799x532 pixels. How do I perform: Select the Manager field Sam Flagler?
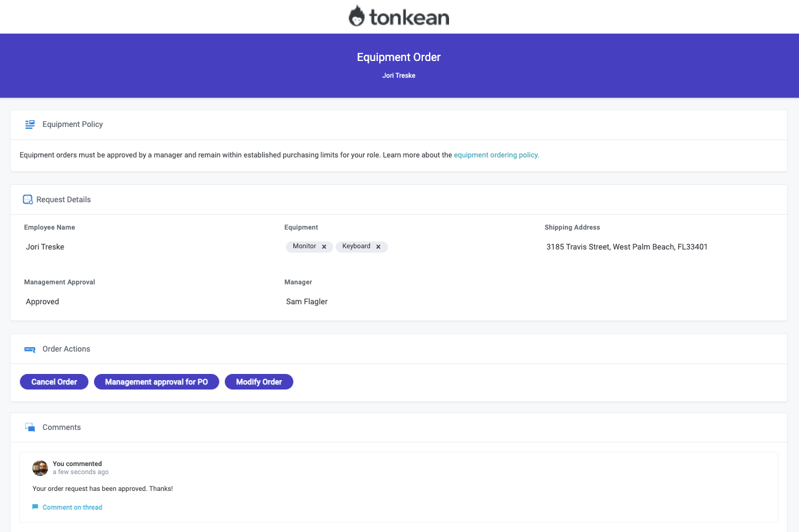(306, 302)
